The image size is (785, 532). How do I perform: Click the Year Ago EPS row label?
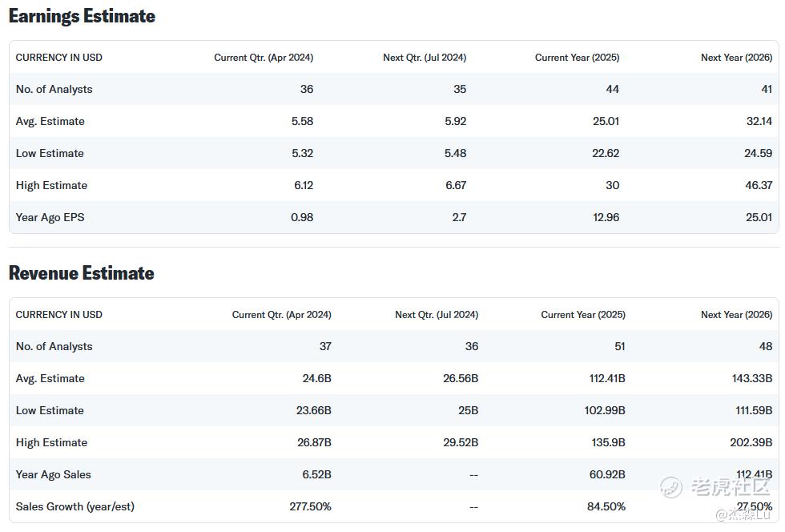click(x=50, y=217)
